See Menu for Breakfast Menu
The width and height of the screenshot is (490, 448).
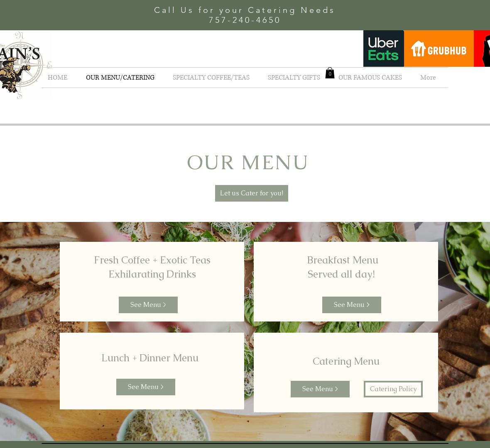tap(352, 305)
